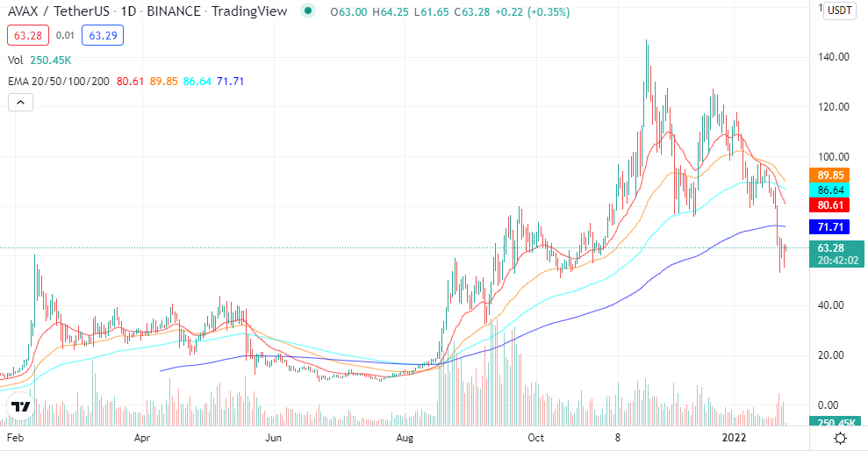Image resolution: width=868 pixels, height=451 pixels.
Task: Select the AVAX / TetherUS symbol title
Action: [58, 11]
